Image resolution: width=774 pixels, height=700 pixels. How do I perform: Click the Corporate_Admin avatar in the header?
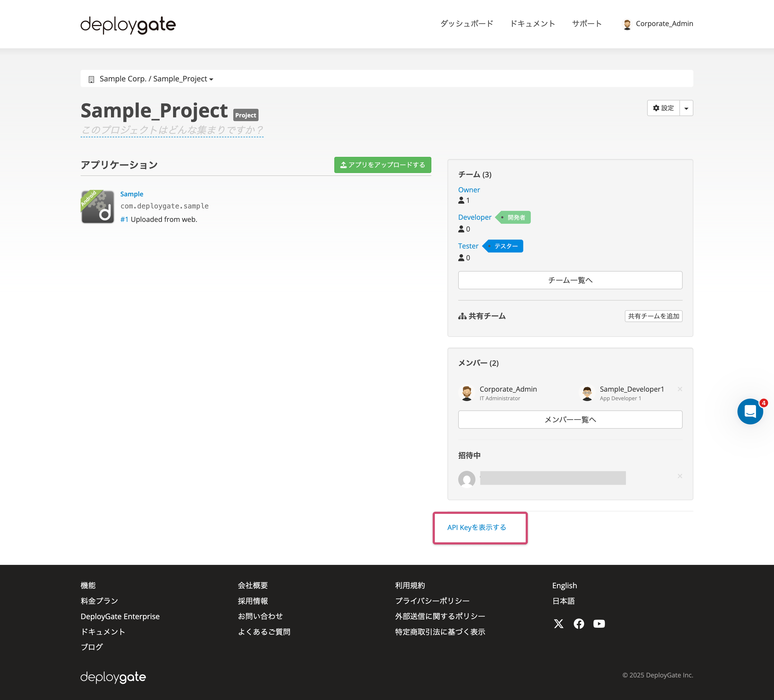pyautogui.click(x=627, y=23)
